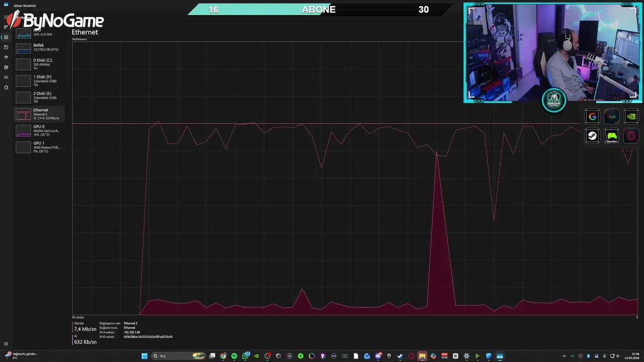Open Windows Settings gear from the taskbar
The width and height of the screenshot is (644, 362).
pyautogui.click(x=466, y=356)
